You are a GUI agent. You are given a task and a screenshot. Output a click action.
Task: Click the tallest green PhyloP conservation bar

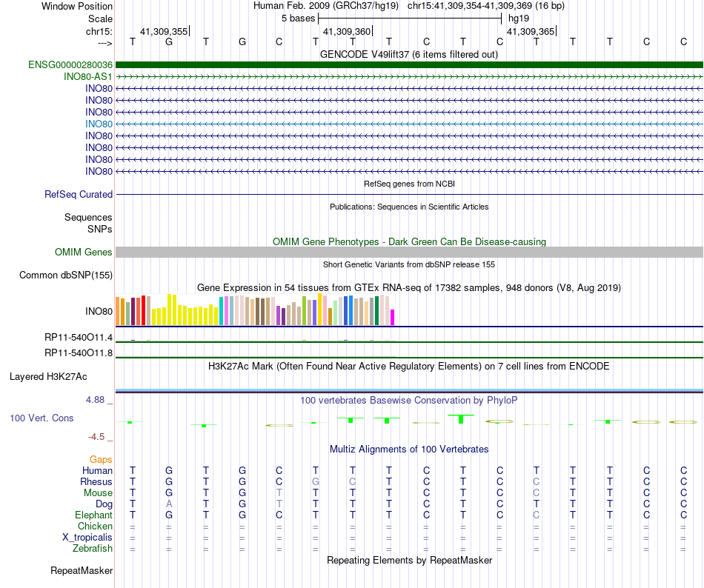click(x=461, y=419)
